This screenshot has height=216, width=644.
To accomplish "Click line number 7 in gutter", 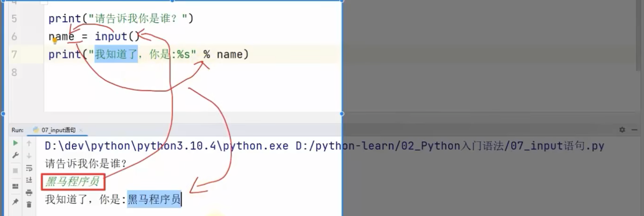I will point(14,54).
